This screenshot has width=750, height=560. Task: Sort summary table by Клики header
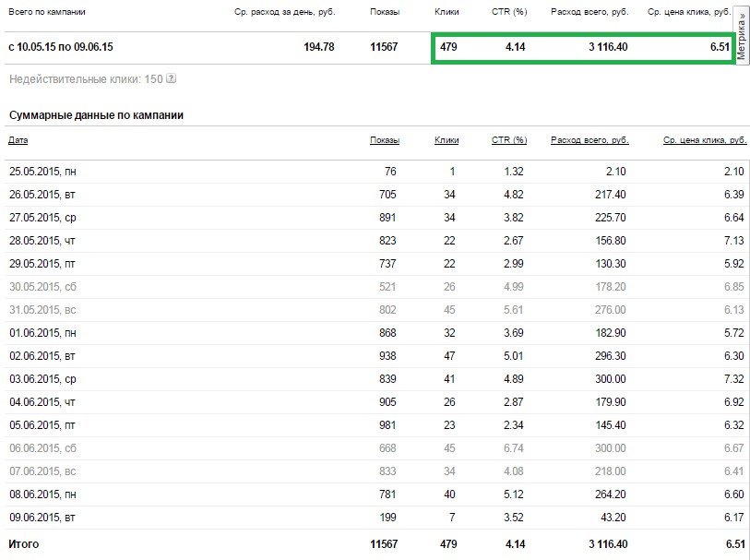[x=446, y=140]
